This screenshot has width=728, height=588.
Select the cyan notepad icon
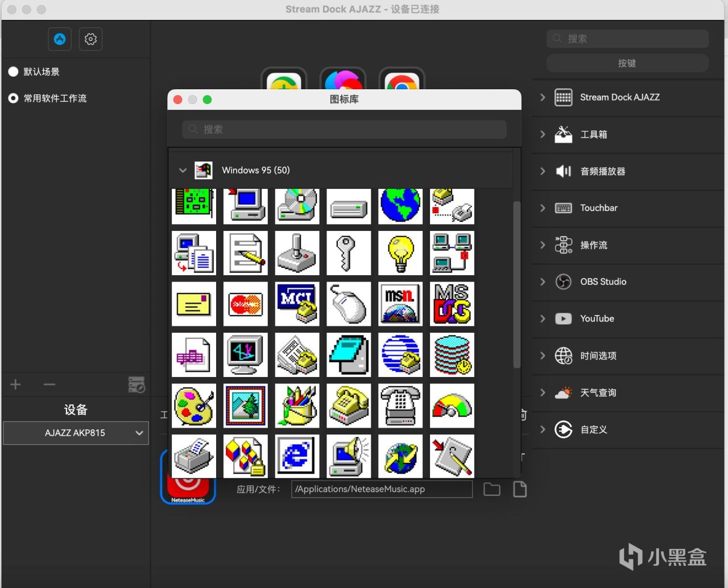[x=349, y=355]
